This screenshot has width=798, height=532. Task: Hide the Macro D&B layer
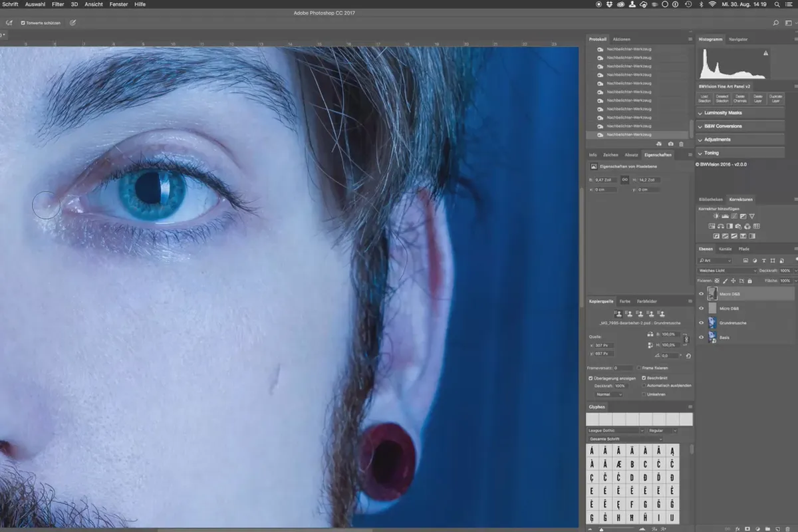[701, 293]
